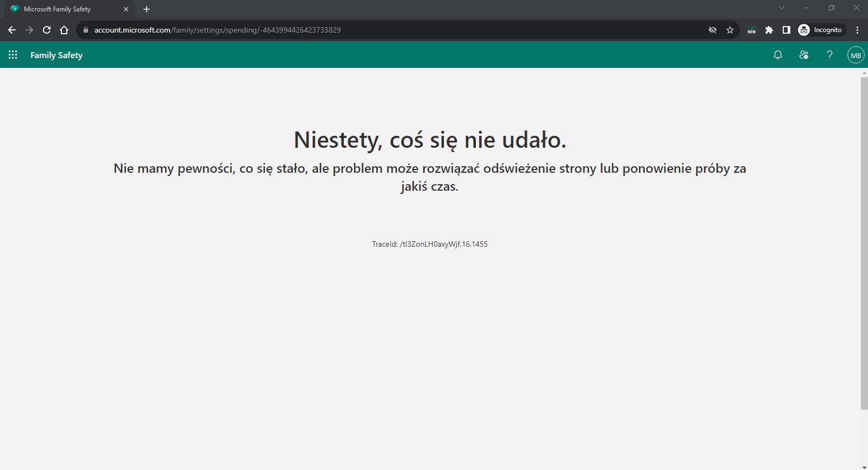
Task: Open a new browser tab
Action: pyautogui.click(x=147, y=9)
